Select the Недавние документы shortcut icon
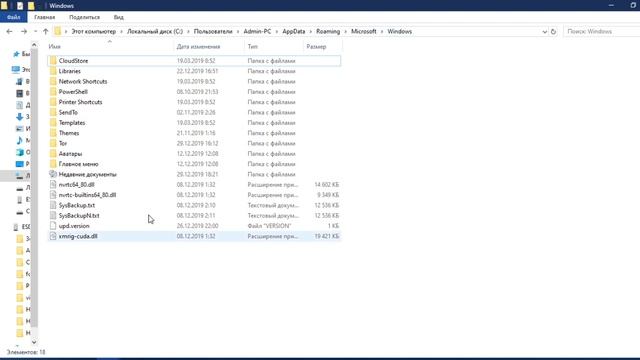Viewport: 640px width, 360px height. point(53,174)
